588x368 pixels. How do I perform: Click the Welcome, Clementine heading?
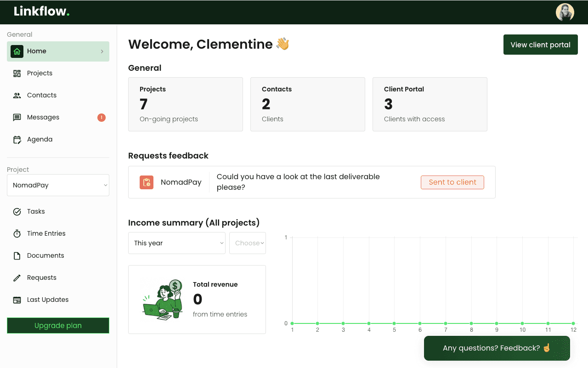pyautogui.click(x=209, y=44)
